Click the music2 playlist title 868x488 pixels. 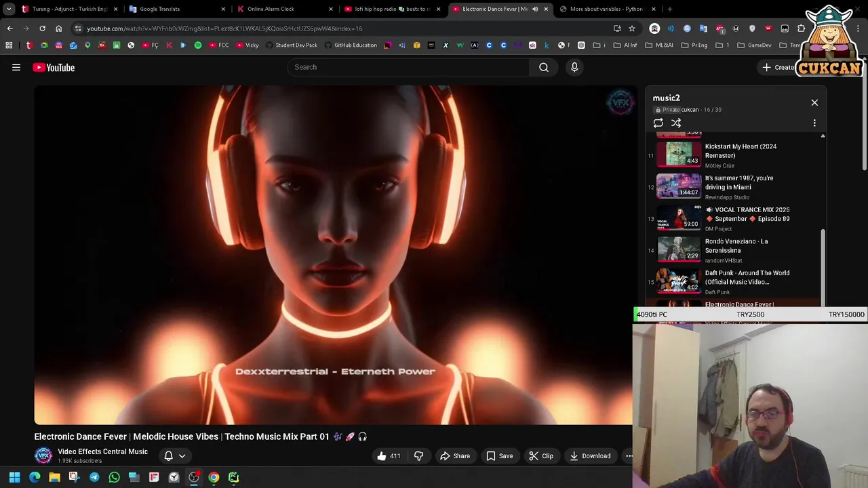[666, 98]
